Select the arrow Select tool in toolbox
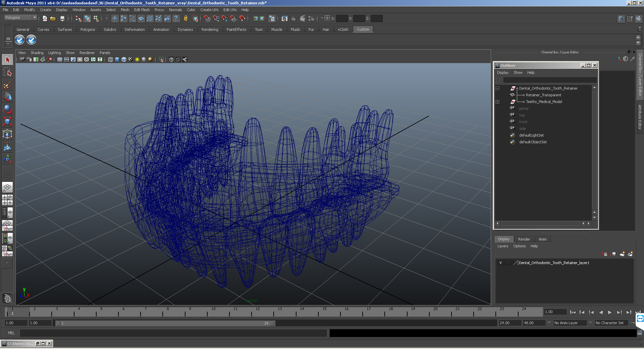Image resolution: width=644 pixels, height=349 pixels. [x=7, y=60]
